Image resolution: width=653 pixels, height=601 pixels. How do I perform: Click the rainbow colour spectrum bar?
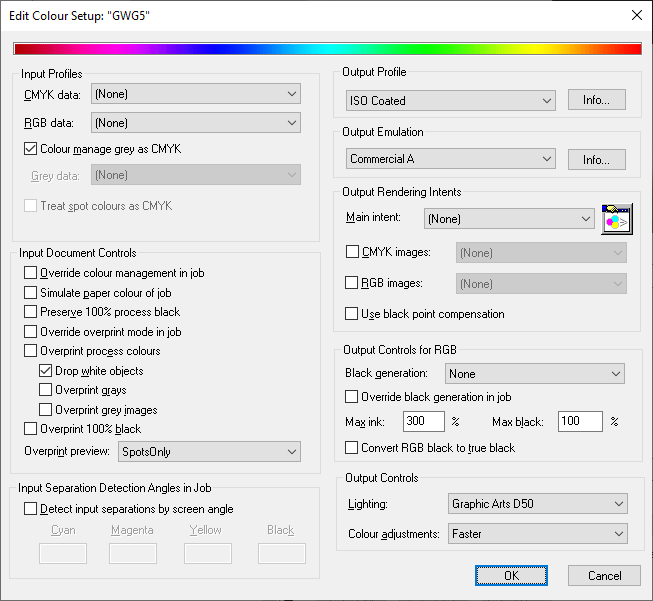pyautogui.click(x=327, y=48)
